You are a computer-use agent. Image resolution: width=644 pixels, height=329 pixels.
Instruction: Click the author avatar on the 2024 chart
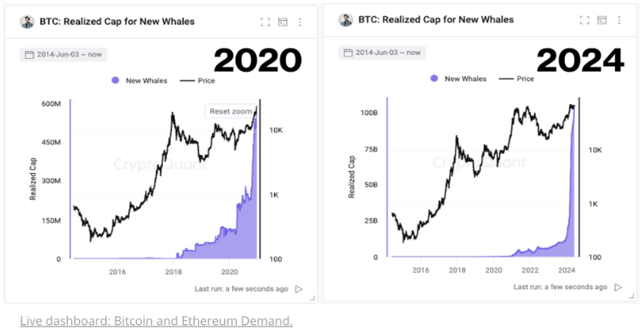pos(346,20)
